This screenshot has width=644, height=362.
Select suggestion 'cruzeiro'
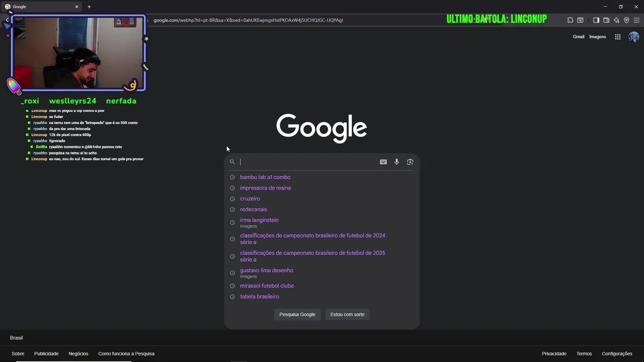click(321, 199)
